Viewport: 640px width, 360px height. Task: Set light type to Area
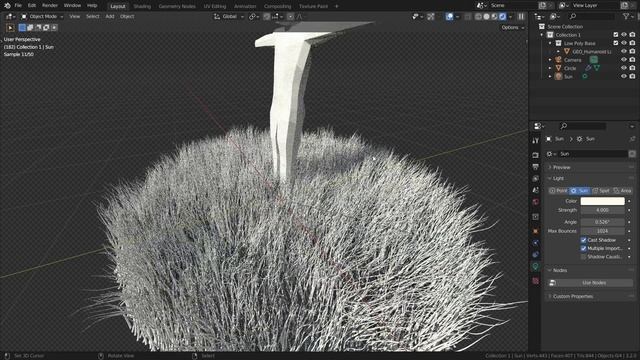pos(622,191)
